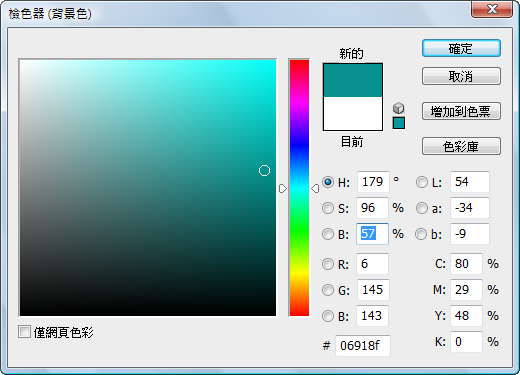Click the S field showing 96
This screenshot has height=375, width=520.
point(372,208)
